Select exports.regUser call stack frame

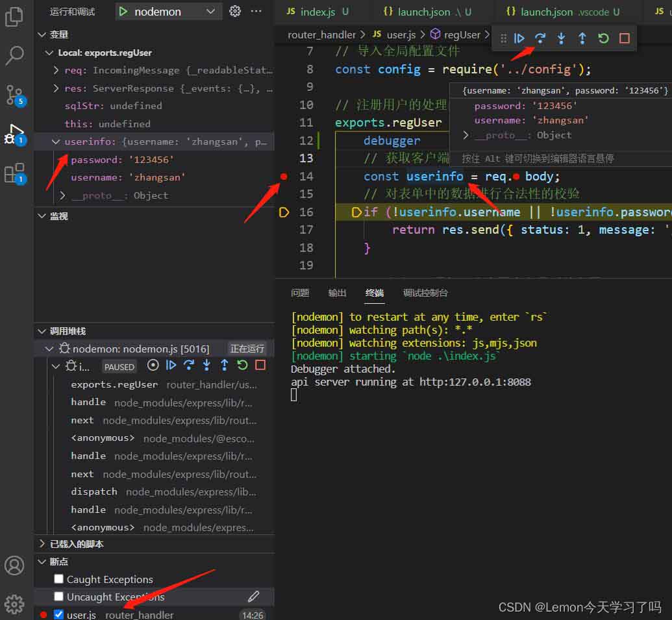[155, 385]
